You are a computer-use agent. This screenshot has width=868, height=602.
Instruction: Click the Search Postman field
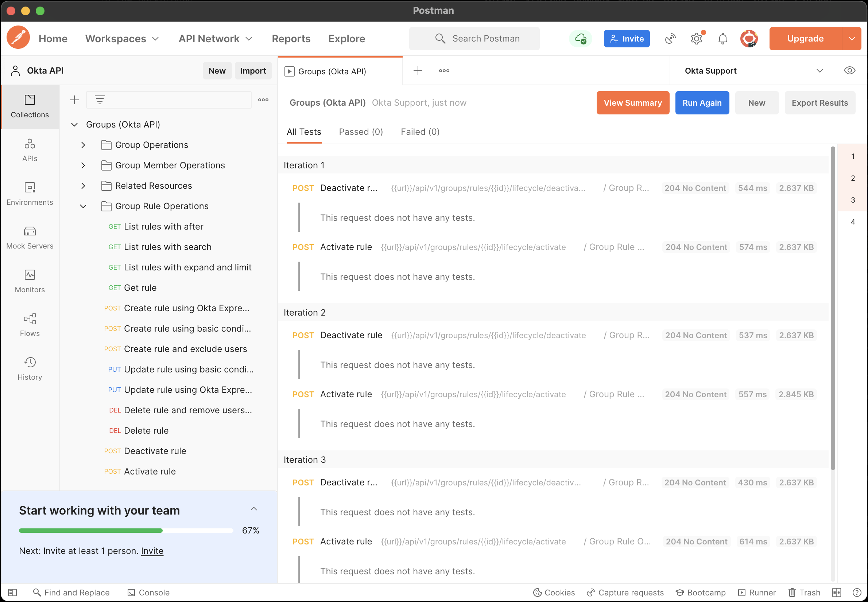pyautogui.click(x=474, y=39)
